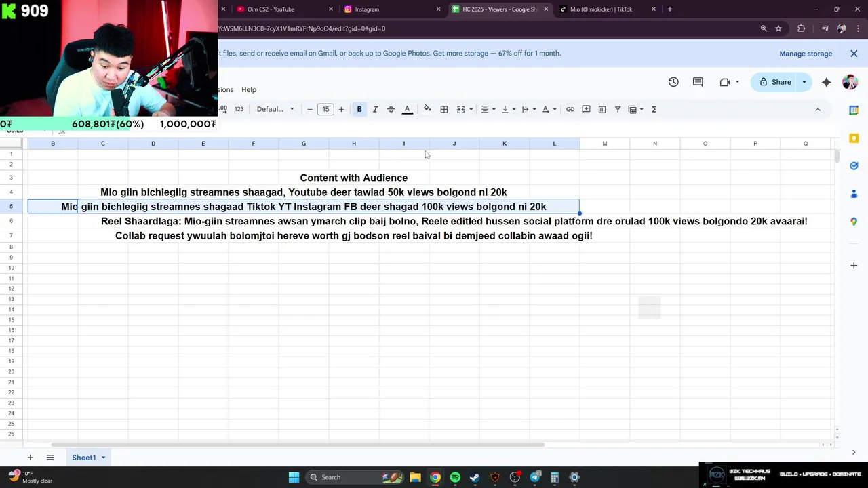This screenshot has width=868, height=488.
Task: Open the Gemini sparkle icon
Action: 826,82
